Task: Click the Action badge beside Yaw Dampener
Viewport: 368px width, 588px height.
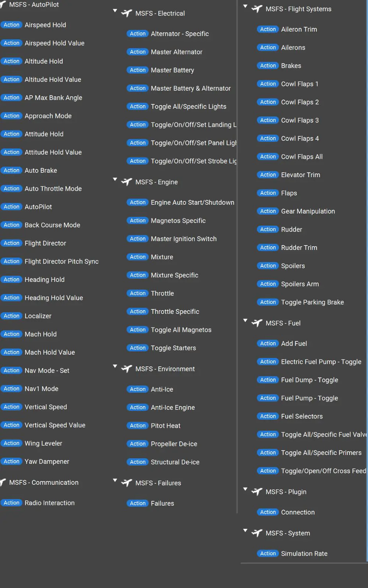Action: pos(11,462)
